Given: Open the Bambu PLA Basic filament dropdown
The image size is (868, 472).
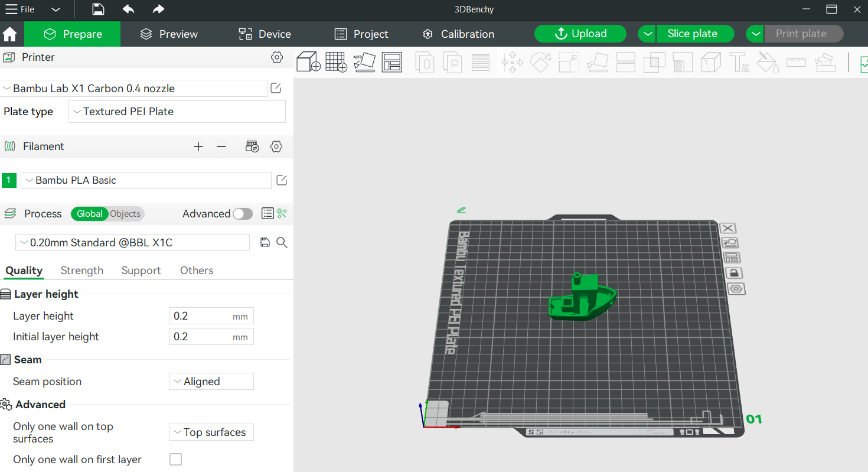Looking at the screenshot, I should (146, 180).
